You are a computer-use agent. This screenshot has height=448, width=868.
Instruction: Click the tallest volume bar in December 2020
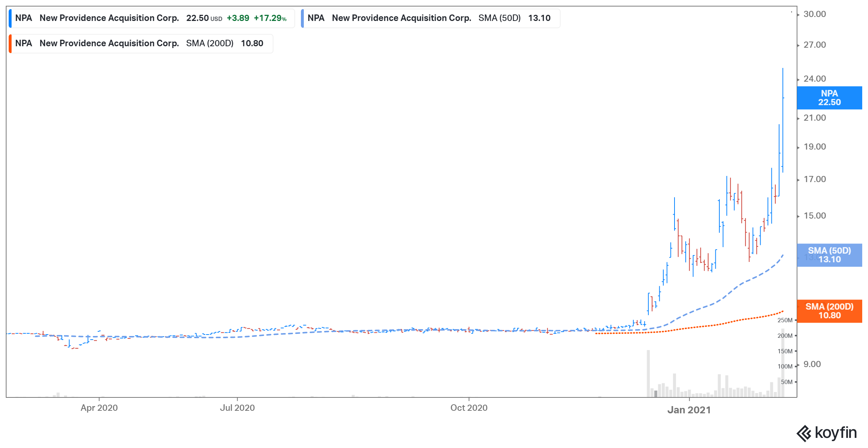648,374
